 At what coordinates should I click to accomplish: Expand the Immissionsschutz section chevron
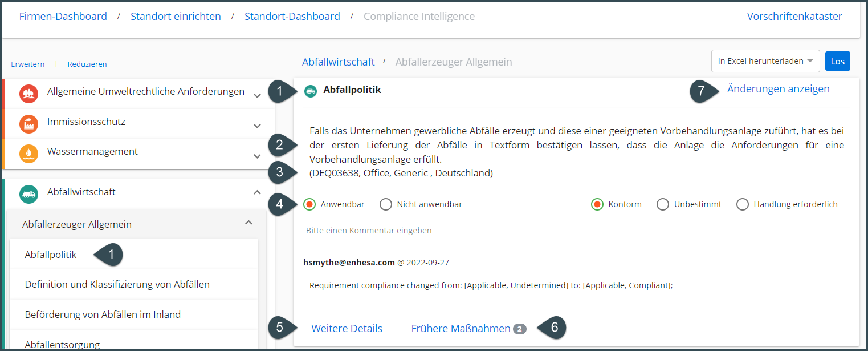click(257, 126)
